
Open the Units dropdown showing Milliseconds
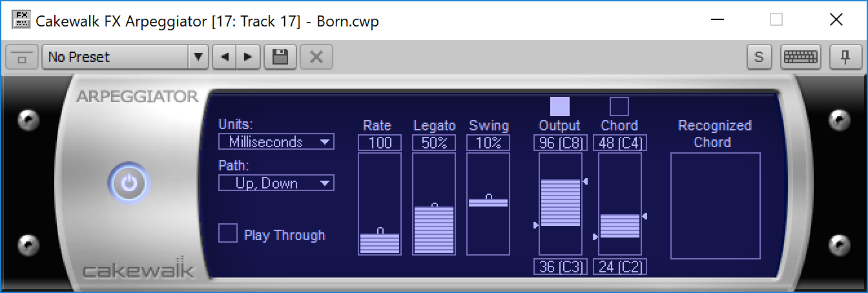pos(276,142)
